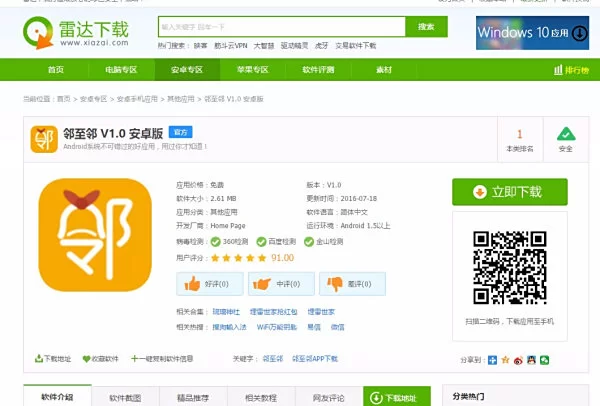The image size is (600, 406).
Task: Open the WiFi万能钥匙 related search link
Action: (x=277, y=327)
